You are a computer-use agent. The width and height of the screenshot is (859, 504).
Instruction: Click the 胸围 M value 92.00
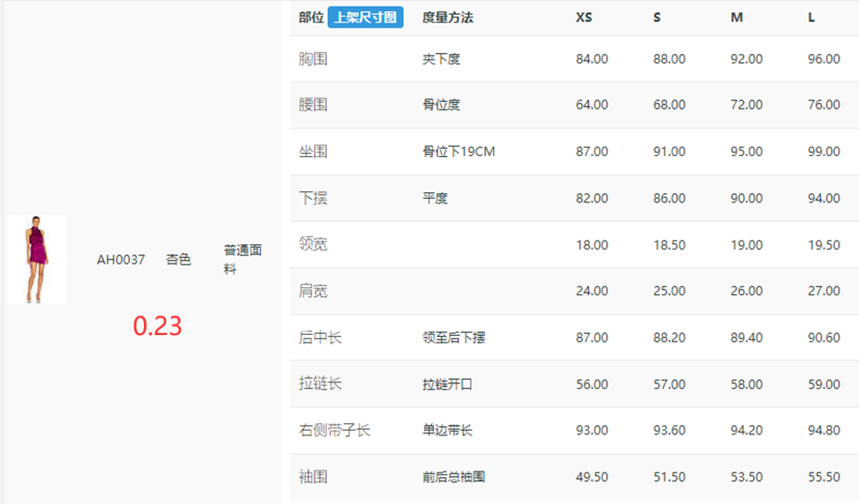(x=746, y=58)
